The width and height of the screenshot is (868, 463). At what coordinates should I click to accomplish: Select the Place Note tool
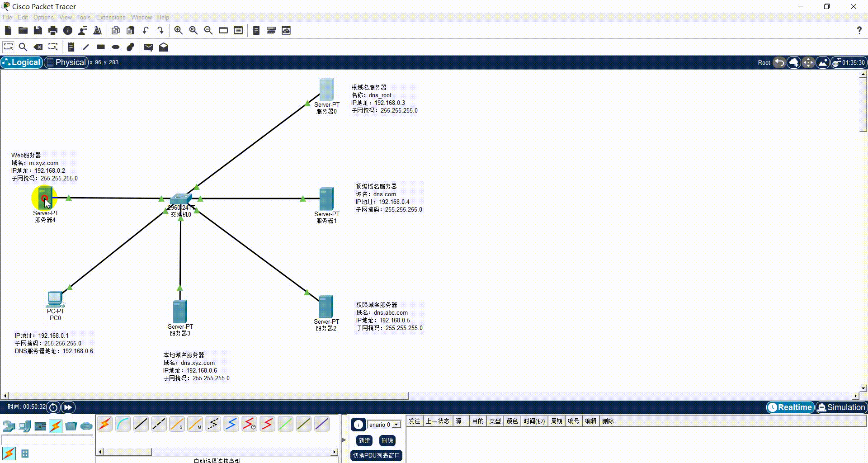click(x=71, y=47)
